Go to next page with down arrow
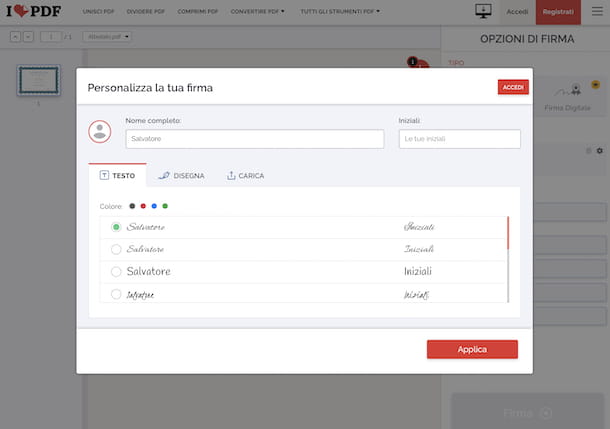610x429 pixels. pos(28,37)
